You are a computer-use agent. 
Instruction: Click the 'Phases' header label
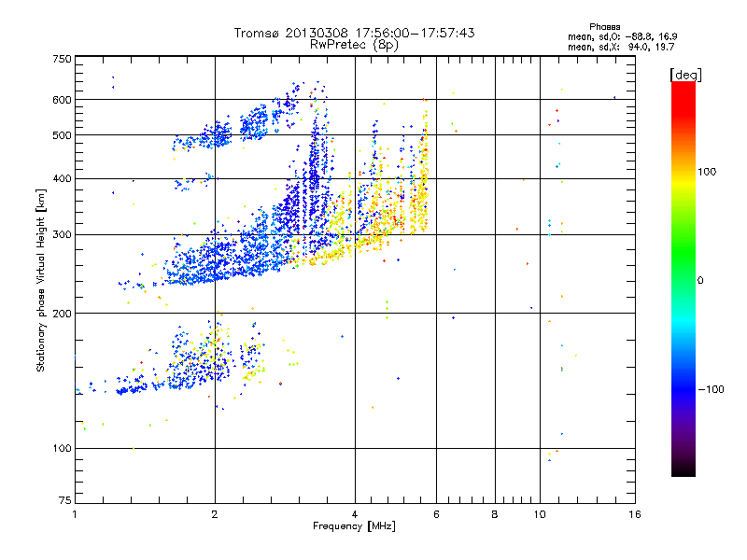point(604,27)
